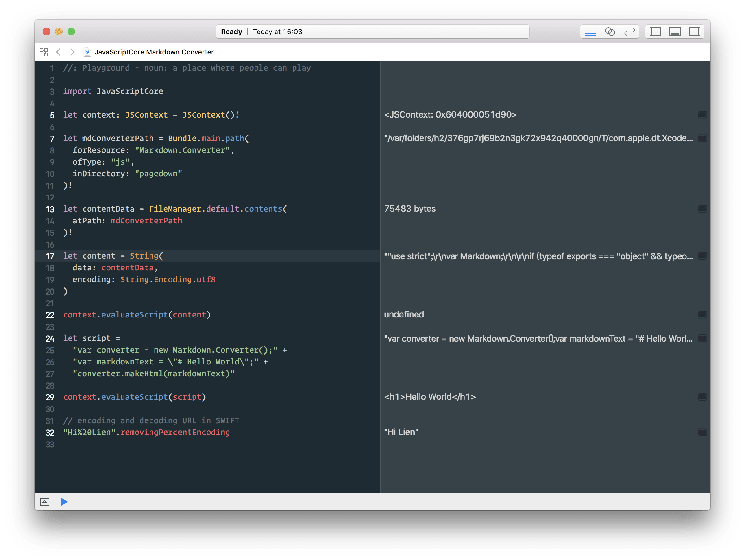Screen dimensions: 745x560
Task: Toggle the bottom Debug area visibility
Action: click(x=675, y=31)
